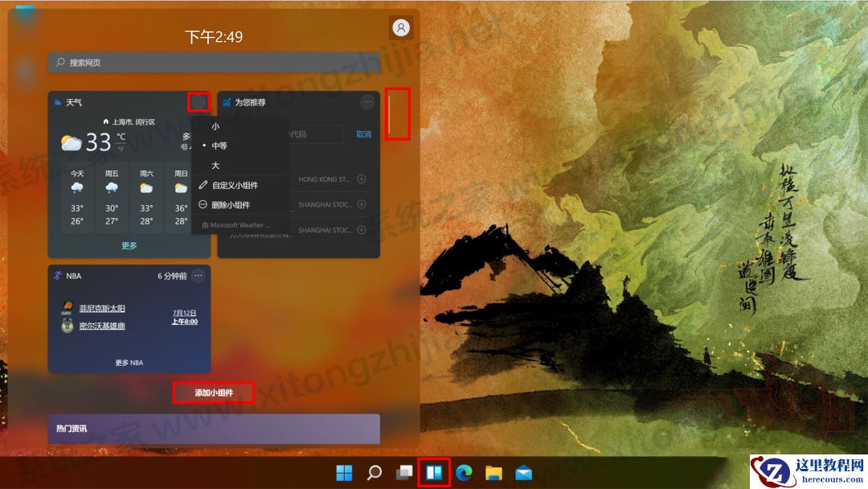This screenshot has height=489, width=868.
Task: Click the Search icon on the taskbar
Action: click(375, 474)
